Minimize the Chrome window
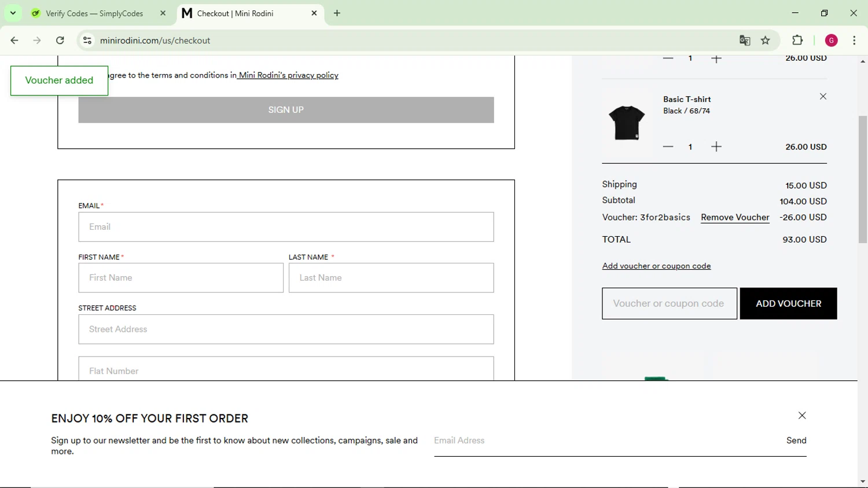 click(795, 13)
